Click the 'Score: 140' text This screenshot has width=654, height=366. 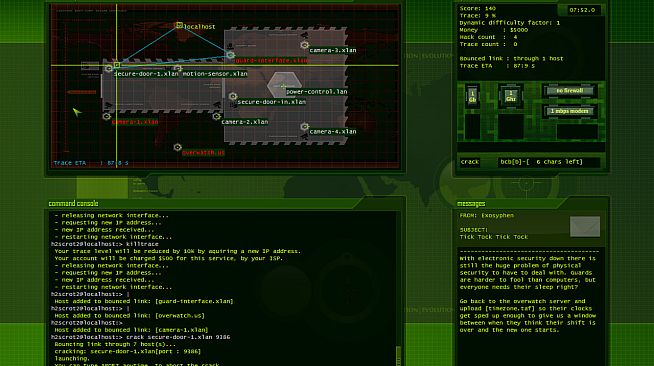click(478, 8)
